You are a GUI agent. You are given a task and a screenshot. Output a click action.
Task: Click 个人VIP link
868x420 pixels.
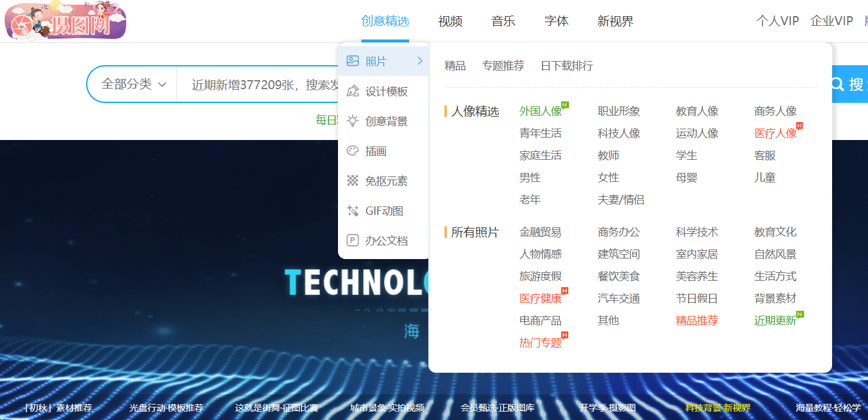coord(778,21)
